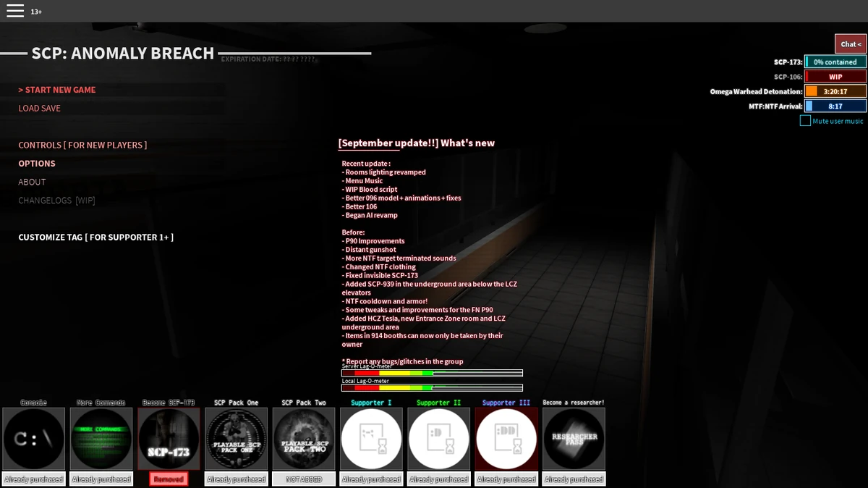Open the Become a researcher pass icon
This screenshot has height=488, width=868.
(574, 438)
